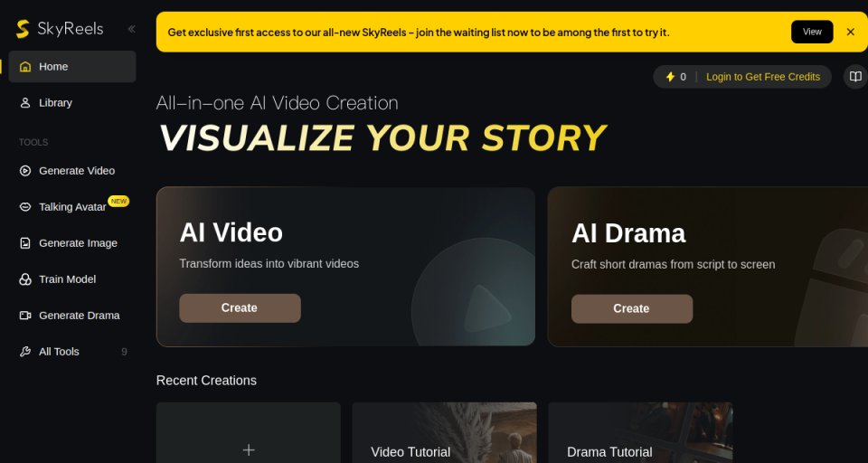Click the lightning credits counter icon

coord(670,77)
